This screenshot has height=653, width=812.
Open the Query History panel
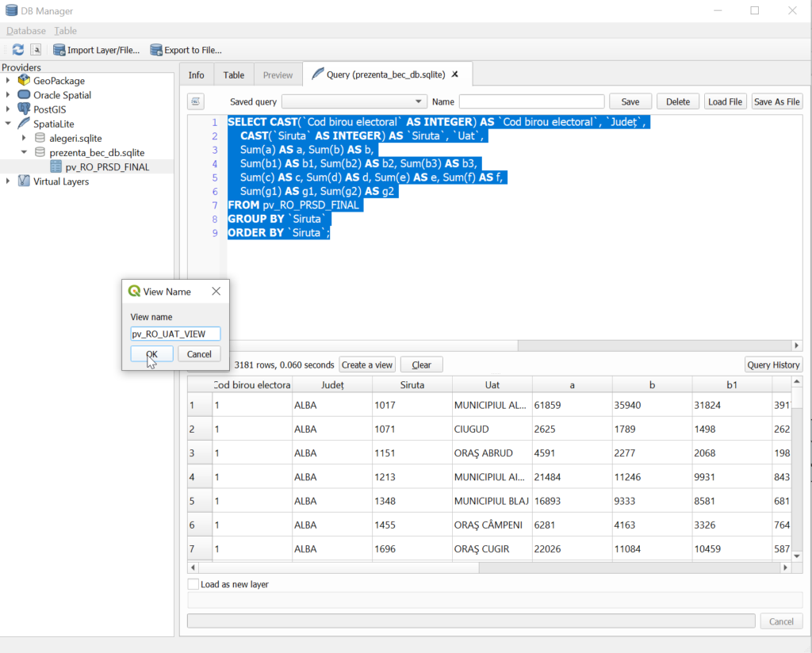pos(774,365)
